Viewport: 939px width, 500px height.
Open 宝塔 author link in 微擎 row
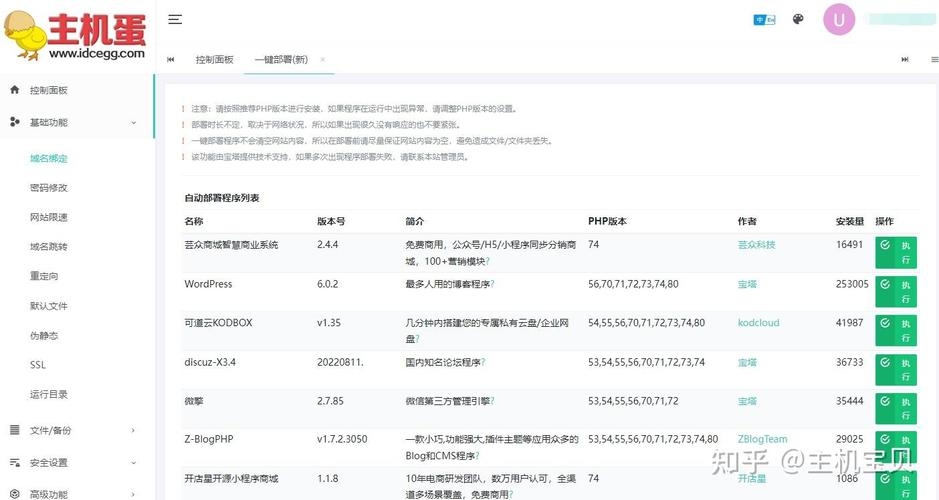point(747,401)
